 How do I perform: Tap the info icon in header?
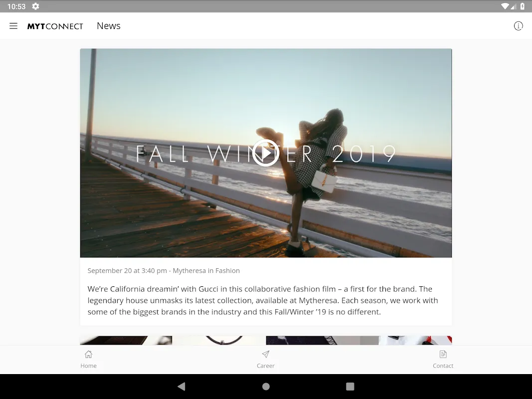click(x=518, y=26)
